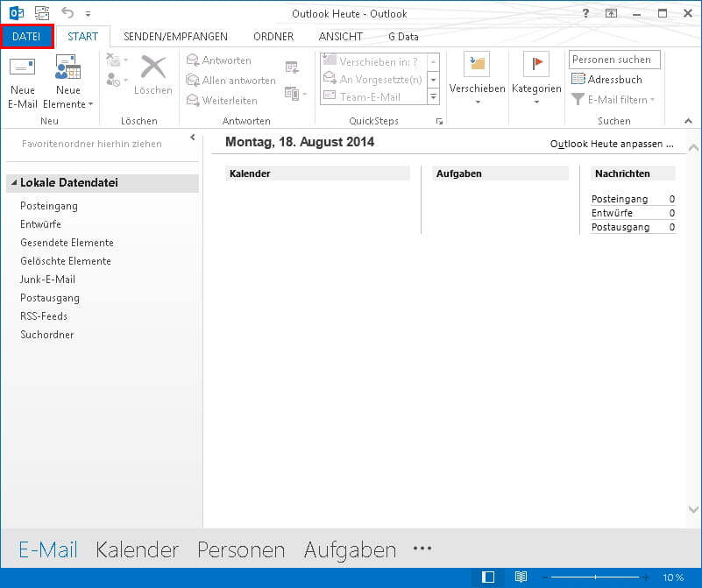
Task: Open Gelöschte Elemente folder
Action: coord(66,261)
